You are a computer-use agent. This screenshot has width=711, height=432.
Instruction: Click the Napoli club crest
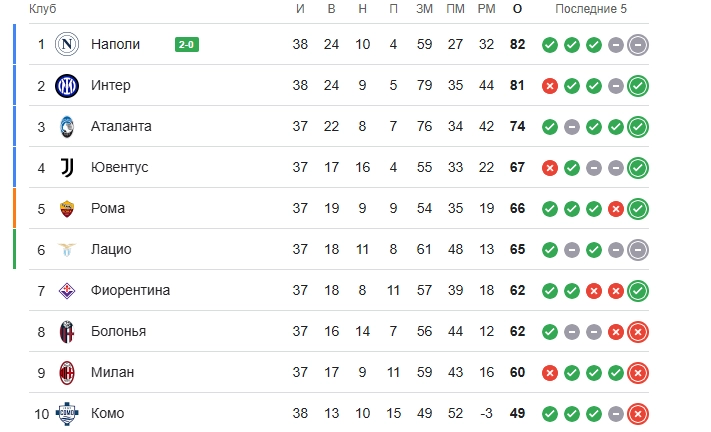click(67, 44)
